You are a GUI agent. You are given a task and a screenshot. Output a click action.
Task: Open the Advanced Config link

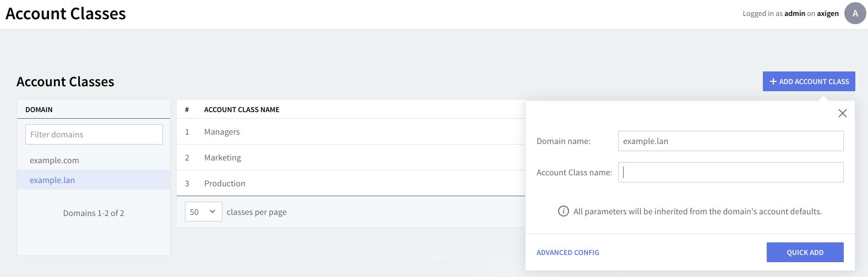[567, 253]
